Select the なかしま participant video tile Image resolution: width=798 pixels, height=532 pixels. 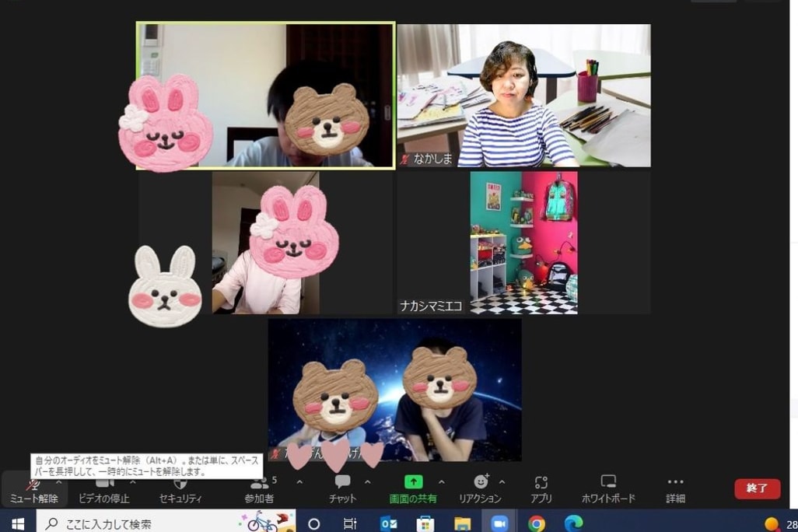click(x=523, y=95)
